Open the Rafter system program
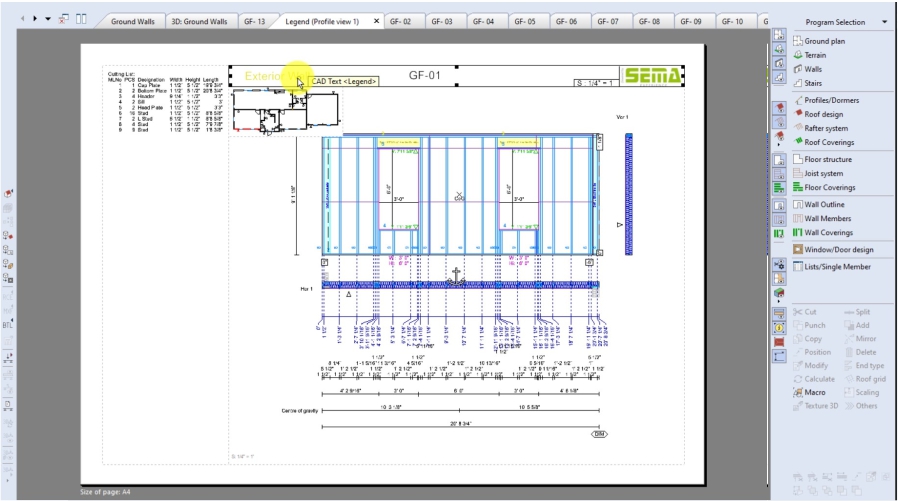 826,128
